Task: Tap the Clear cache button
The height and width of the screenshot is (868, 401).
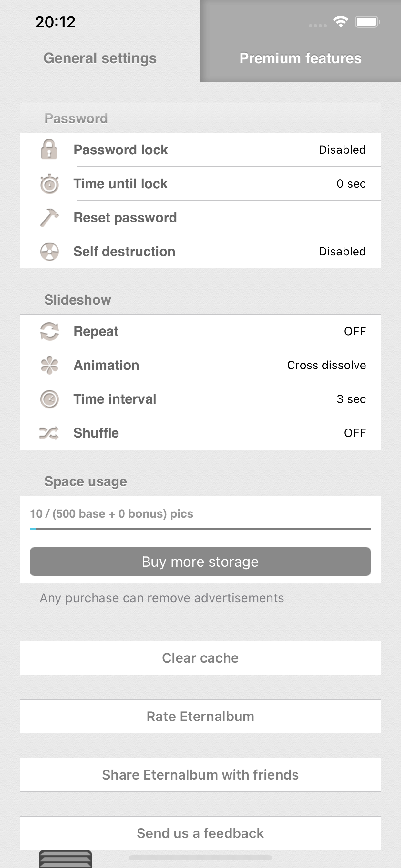Action: [200, 658]
